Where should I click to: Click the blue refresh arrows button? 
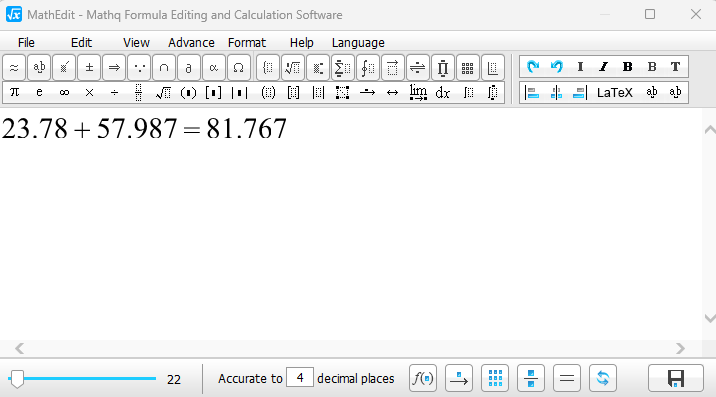603,378
